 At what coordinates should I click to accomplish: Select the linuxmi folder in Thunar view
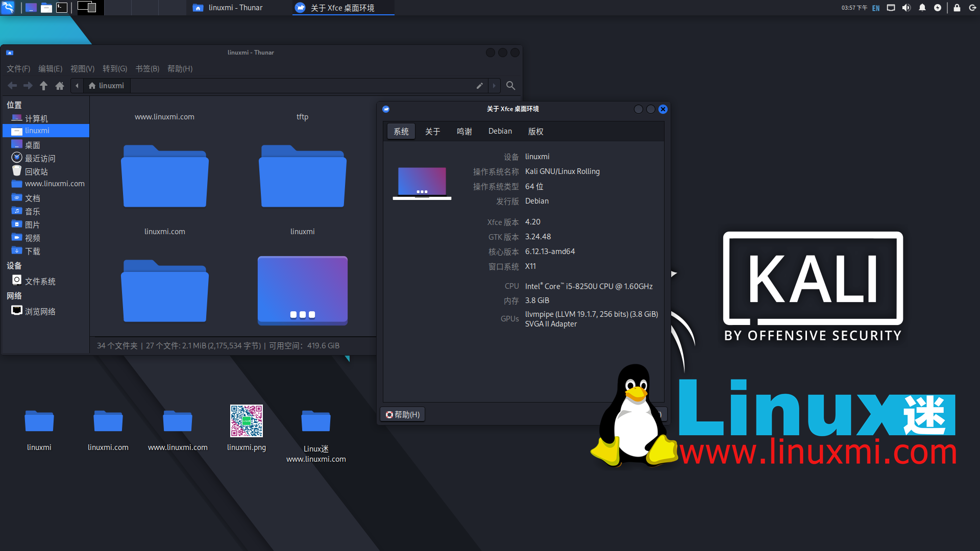pos(302,176)
